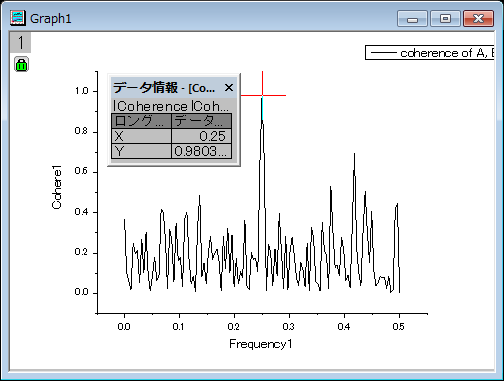Click the Coherence source text in data info

[x=171, y=106]
